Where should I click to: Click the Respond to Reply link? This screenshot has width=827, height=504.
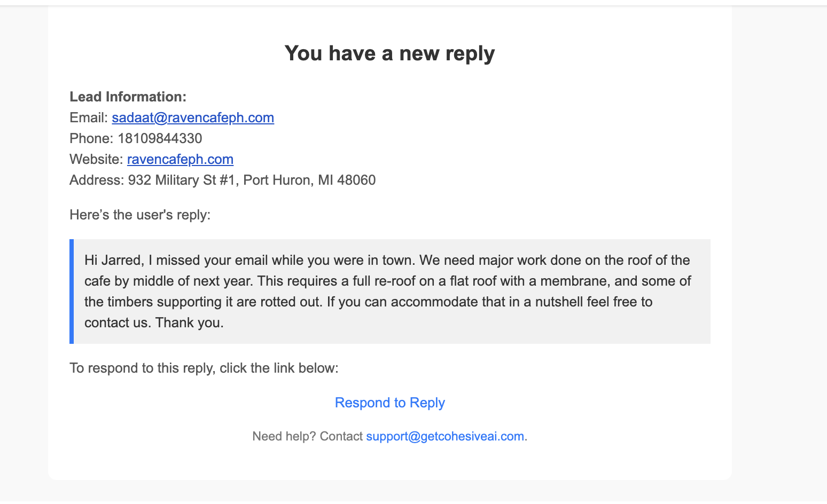coord(389,403)
